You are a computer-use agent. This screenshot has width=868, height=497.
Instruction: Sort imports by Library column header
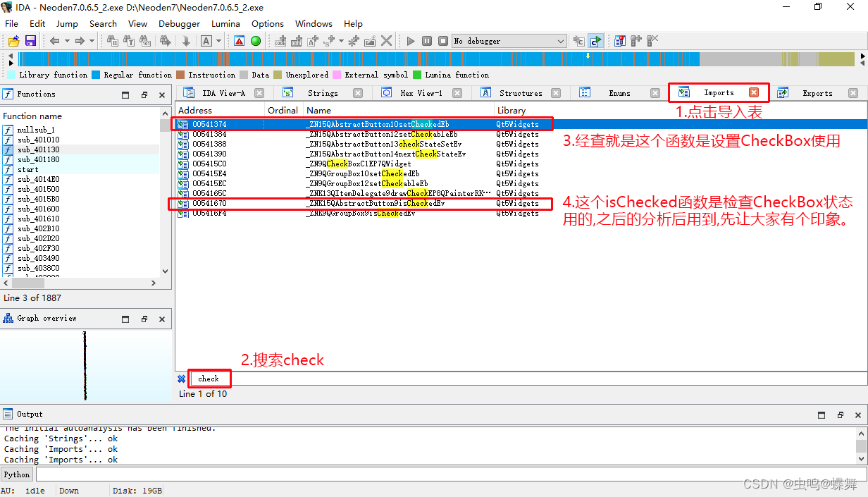(x=680, y=110)
